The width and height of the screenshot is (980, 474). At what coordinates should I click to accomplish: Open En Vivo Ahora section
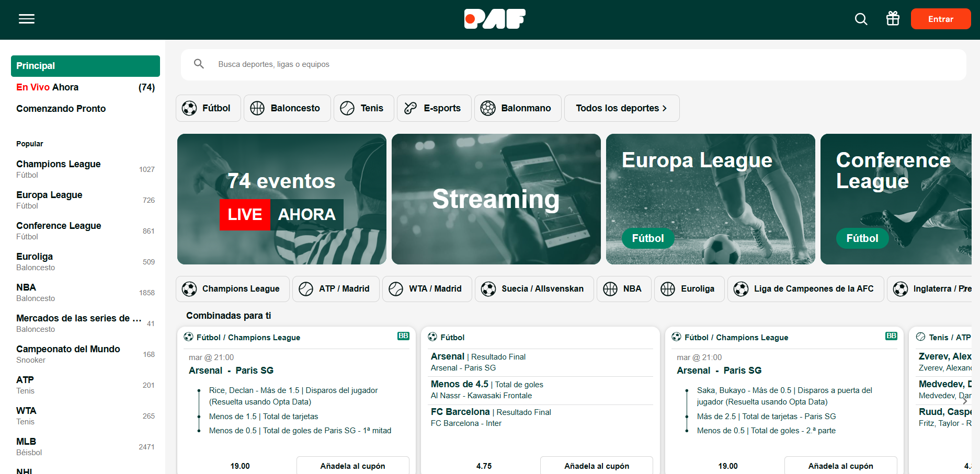pyautogui.click(x=85, y=87)
